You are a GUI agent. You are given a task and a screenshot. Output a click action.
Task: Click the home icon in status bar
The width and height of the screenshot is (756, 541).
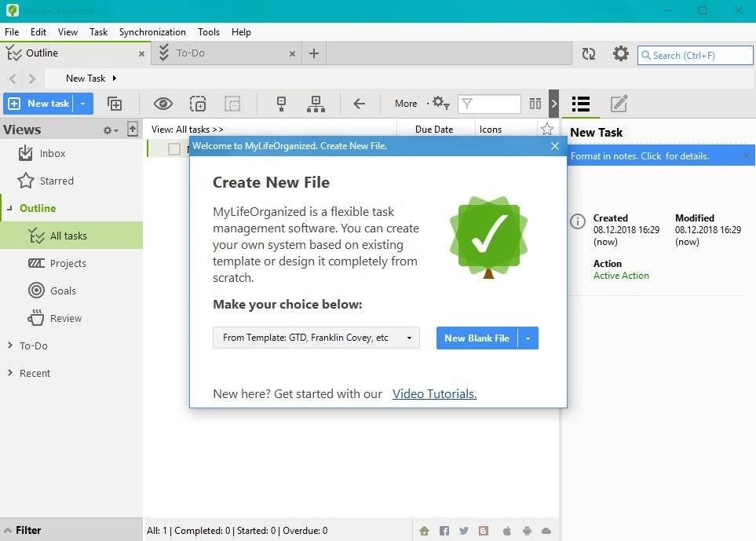424,531
